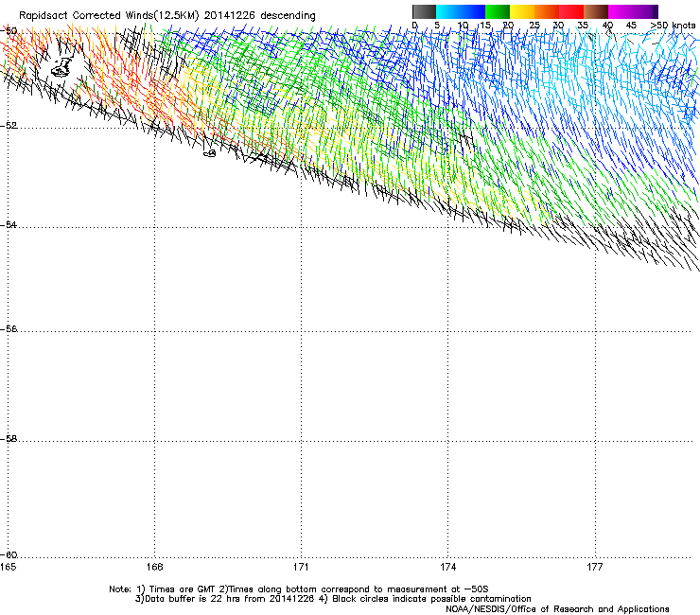
Task: Click the '177' longitude axis label
Action: click(595, 567)
